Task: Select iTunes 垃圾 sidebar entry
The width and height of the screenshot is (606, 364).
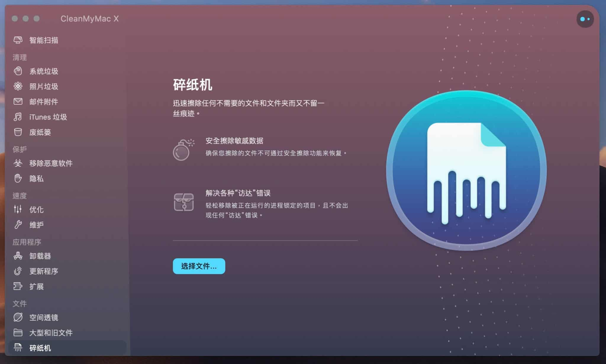Action: click(48, 117)
